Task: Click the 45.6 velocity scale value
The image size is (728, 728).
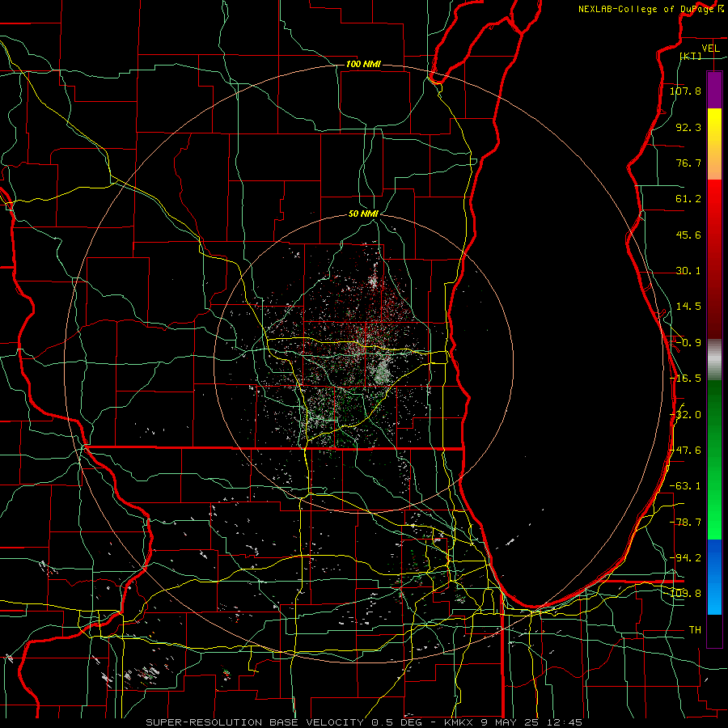Action: pos(688,235)
